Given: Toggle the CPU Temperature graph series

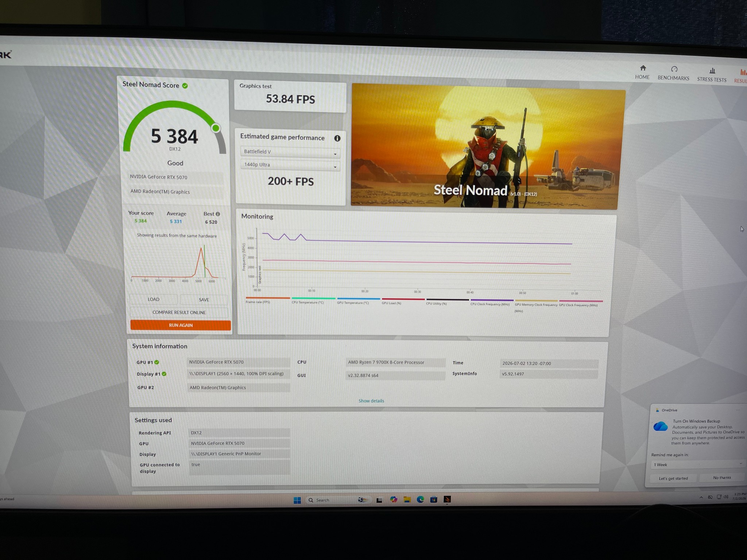Looking at the screenshot, I should tap(313, 300).
